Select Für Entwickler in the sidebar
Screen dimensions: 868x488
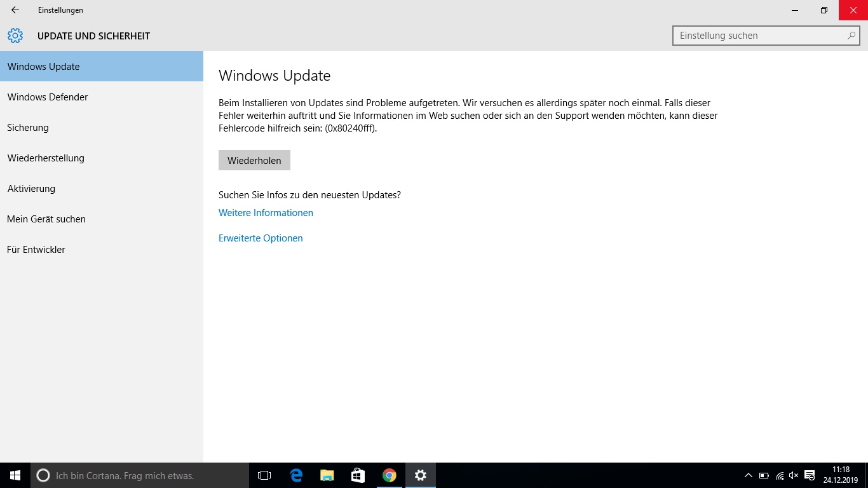pos(102,249)
